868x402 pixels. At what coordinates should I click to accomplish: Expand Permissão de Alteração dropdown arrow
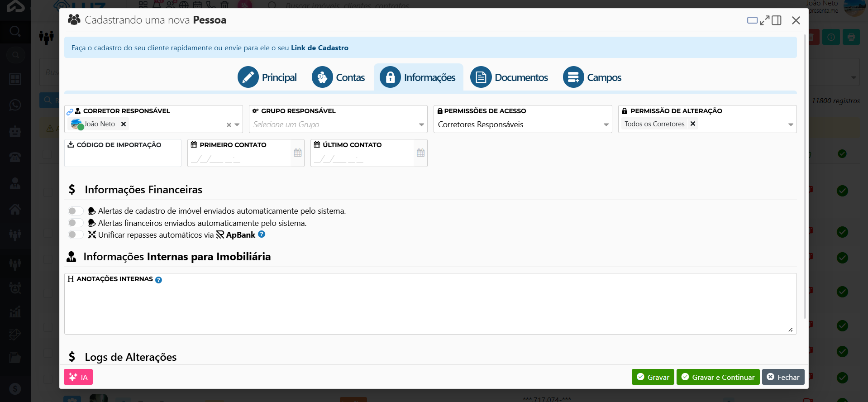coord(791,125)
